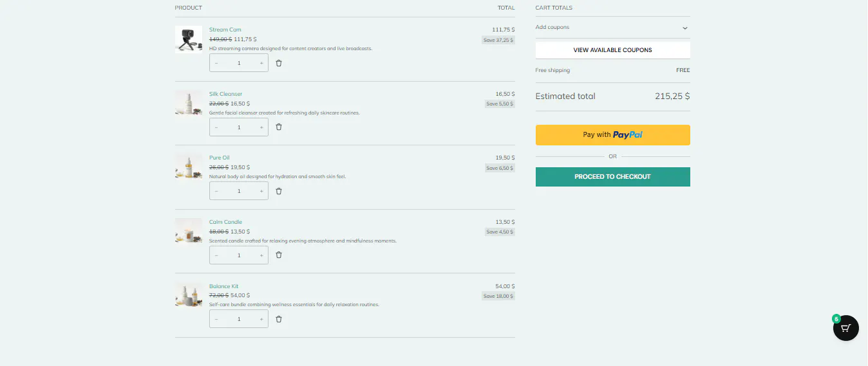Screen dimensions: 868x366
Task: Decrease Silk Cleanser quantity with minus
Action: tap(216, 127)
